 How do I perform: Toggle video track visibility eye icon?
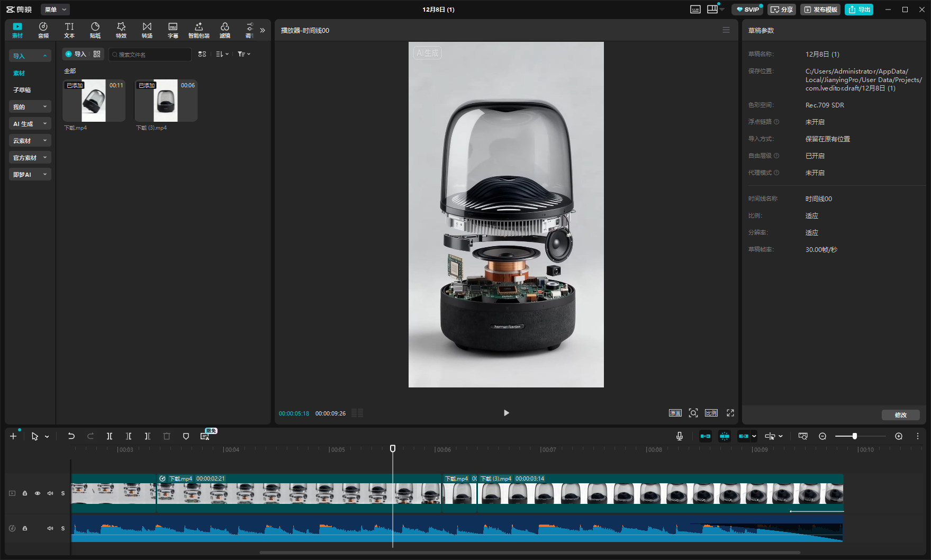click(x=38, y=493)
